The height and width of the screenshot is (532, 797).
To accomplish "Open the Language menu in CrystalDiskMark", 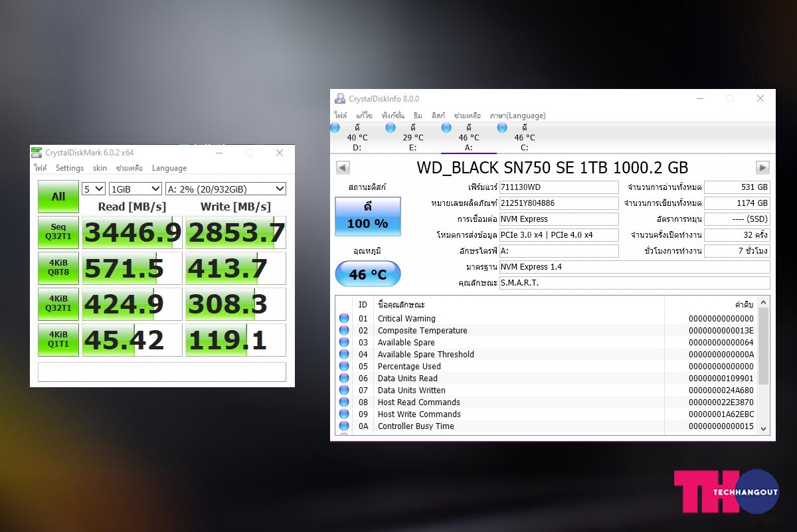I will (x=169, y=168).
